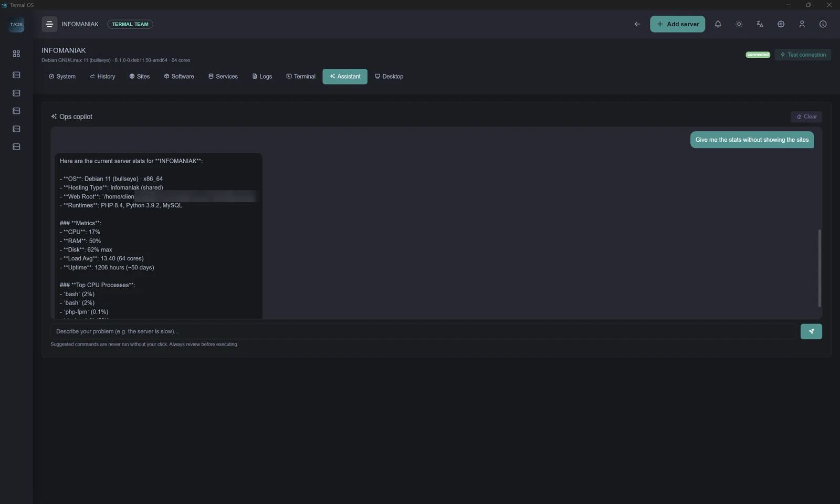Click the 'Here are the current server stats' line
The image size is (840, 504).
point(131,161)
